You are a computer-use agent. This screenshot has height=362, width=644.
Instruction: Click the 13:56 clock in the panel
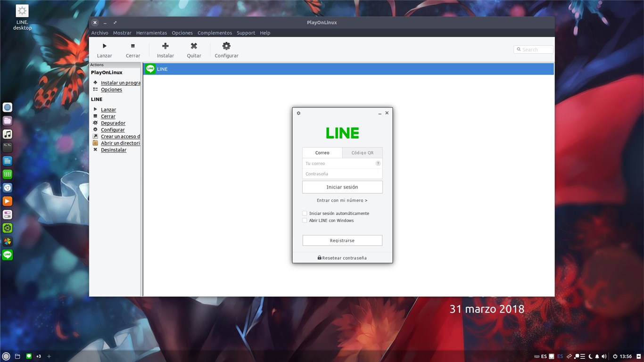(x=626, y=356)
